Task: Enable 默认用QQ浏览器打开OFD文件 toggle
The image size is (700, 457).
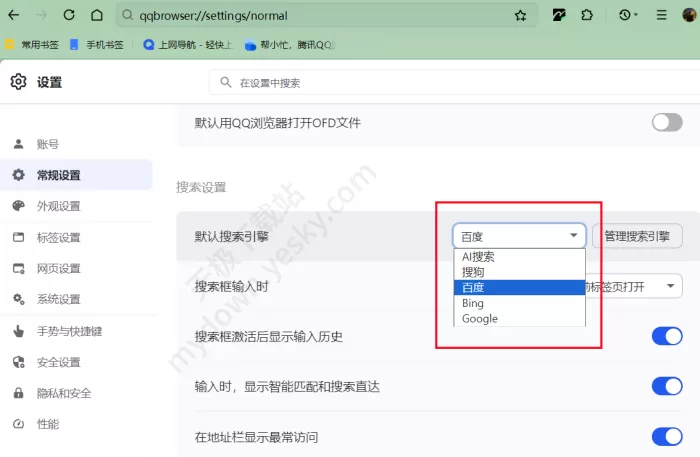Action: click(x=667, y=122)
